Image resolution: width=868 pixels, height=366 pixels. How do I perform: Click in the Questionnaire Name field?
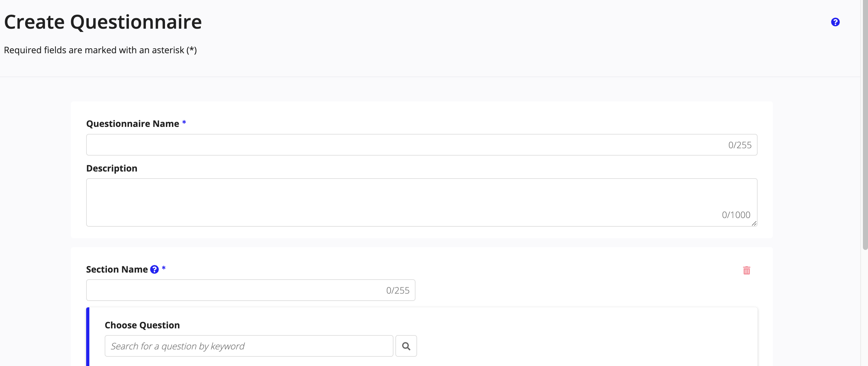pyautogui.click(x=421, y=144)
